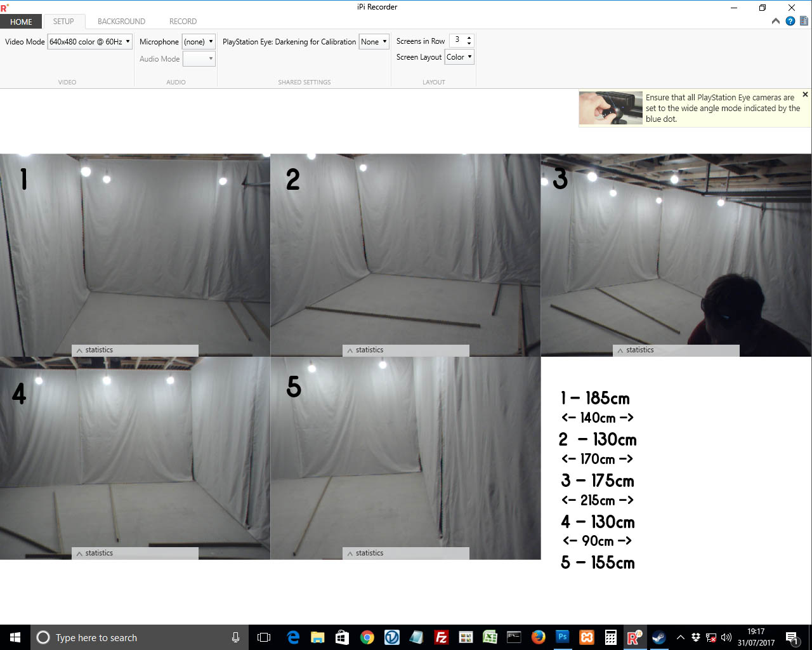
Task: Open the Screen Layout Color dropdown
Action: [459, 57]
